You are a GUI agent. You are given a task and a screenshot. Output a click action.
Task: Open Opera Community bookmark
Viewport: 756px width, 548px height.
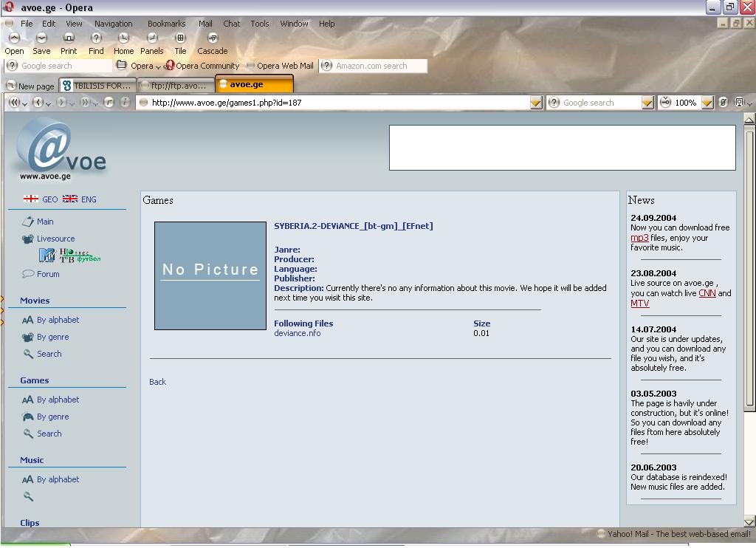pyautogui.click(x=202, y=66)
